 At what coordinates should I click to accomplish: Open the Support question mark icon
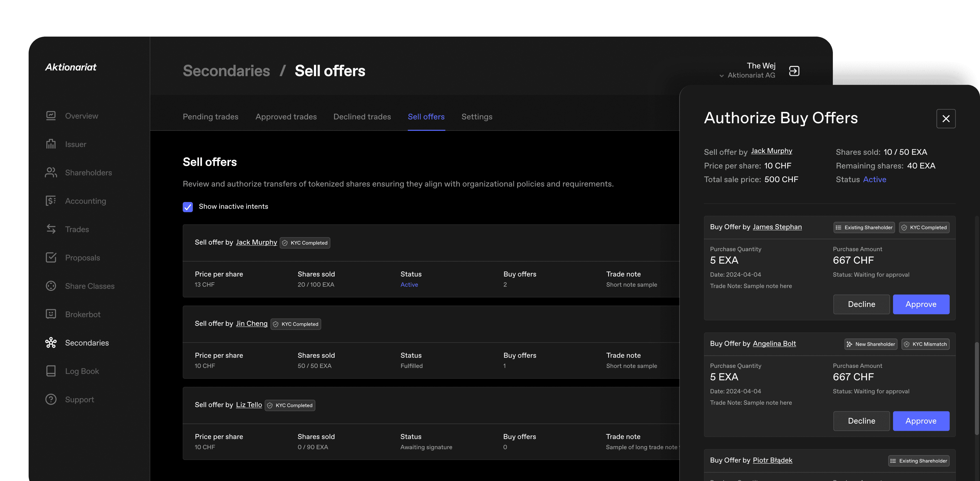click(x=51, y=399)
